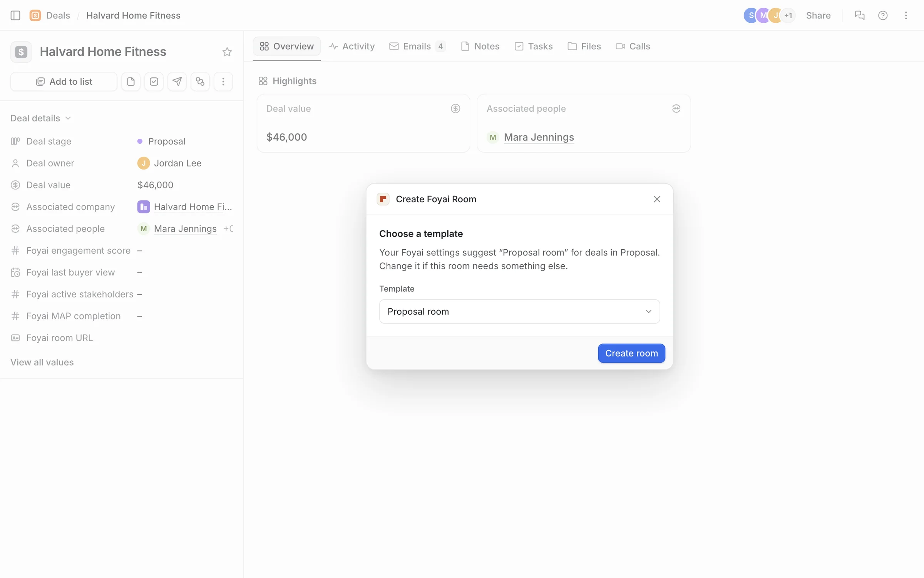Click the create task checkmark icon
The width and height of the screenshot is (924, 578).
click(x=154, y=82)
